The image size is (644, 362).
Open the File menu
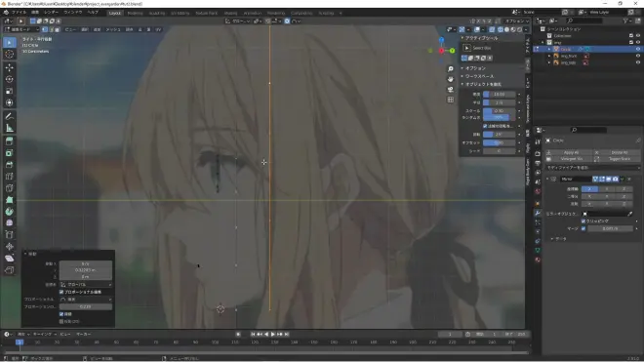[19, 13]
